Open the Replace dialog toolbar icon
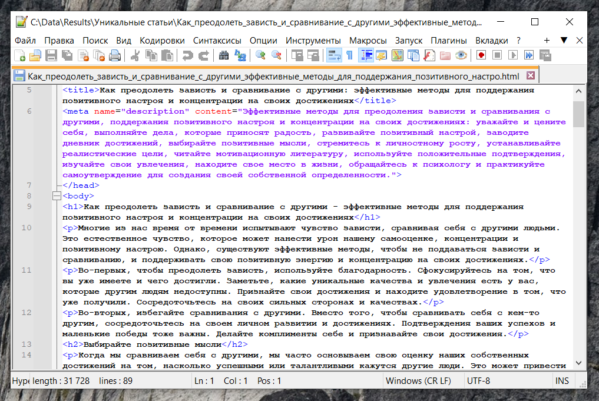Viewport: 599px width, 401px height. click(x=240, y=56)
